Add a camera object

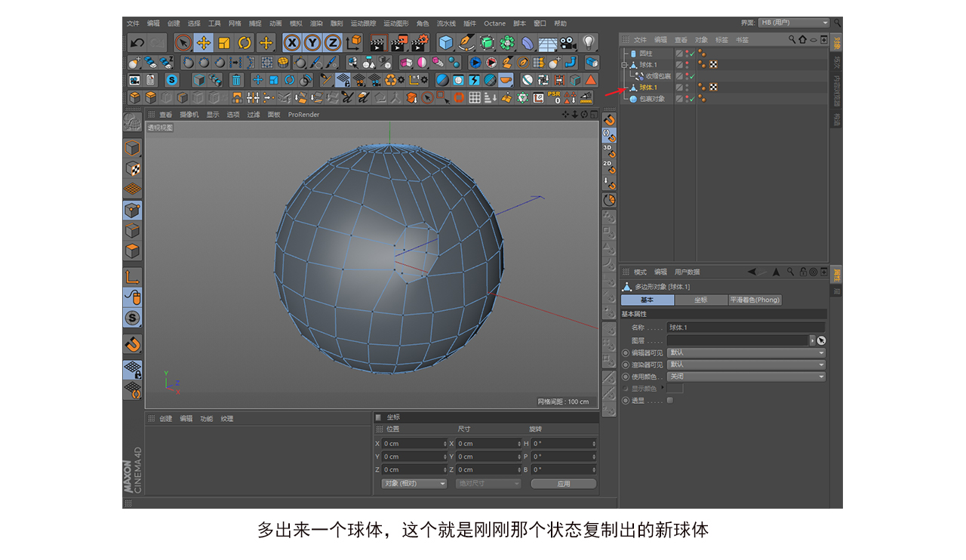pos(568,43)
